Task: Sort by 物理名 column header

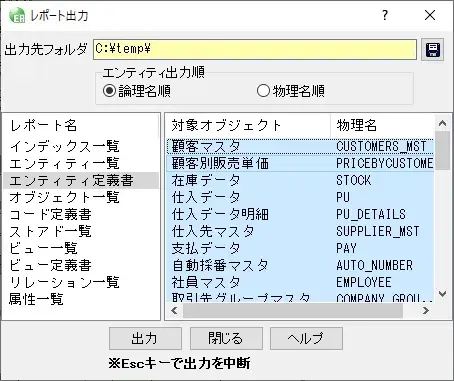Action: (383, 126)
